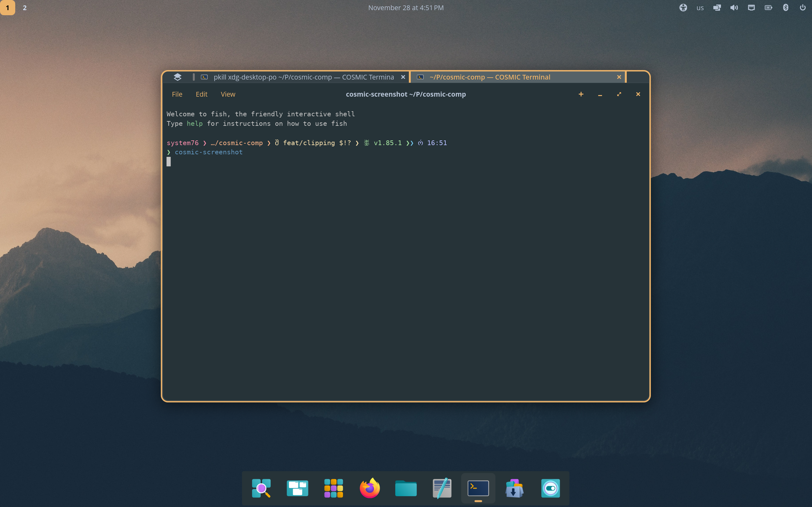
Task: Open the File menu
Action: tap(177, 94)
